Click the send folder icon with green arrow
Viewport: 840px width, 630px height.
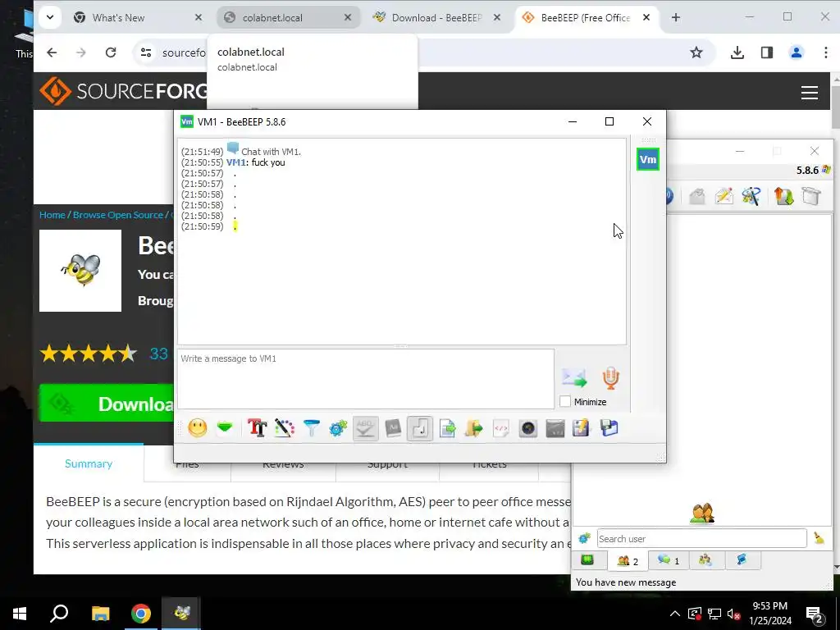pos(474,428)
